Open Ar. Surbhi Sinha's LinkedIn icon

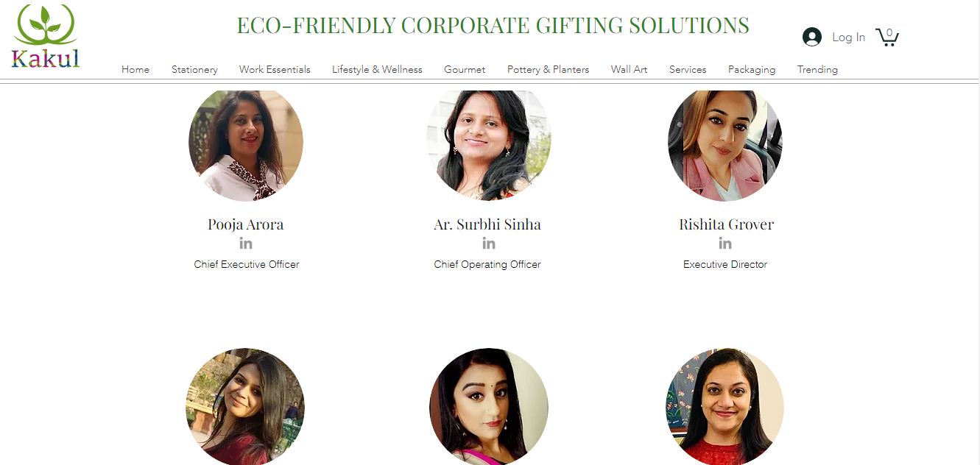pyautogui.click(x=489, y=244)
